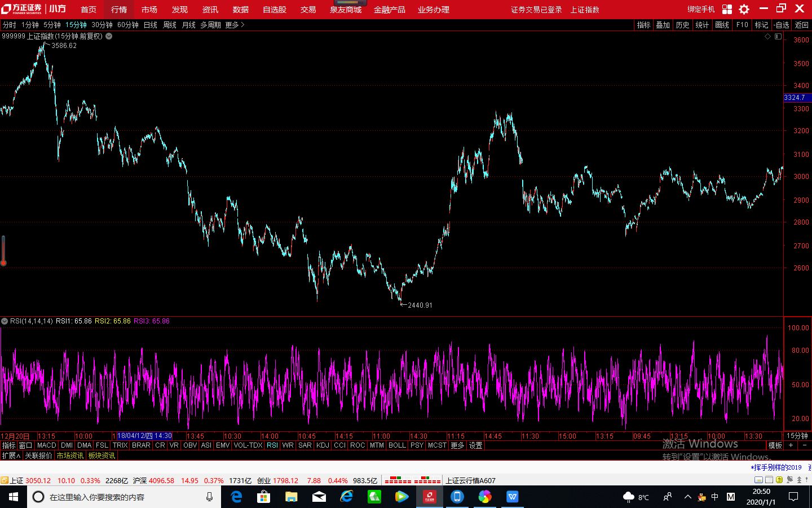Click the microphone icon in search box

[209, 497]
